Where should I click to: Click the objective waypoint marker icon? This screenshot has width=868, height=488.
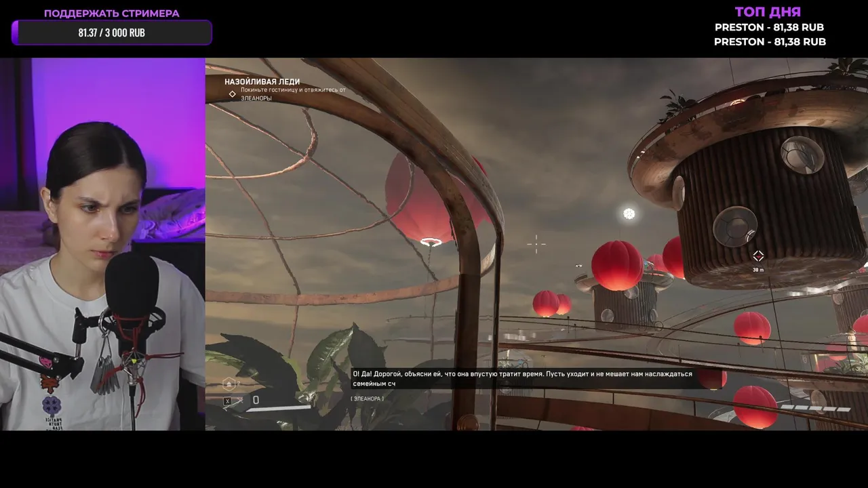(758, 256)
